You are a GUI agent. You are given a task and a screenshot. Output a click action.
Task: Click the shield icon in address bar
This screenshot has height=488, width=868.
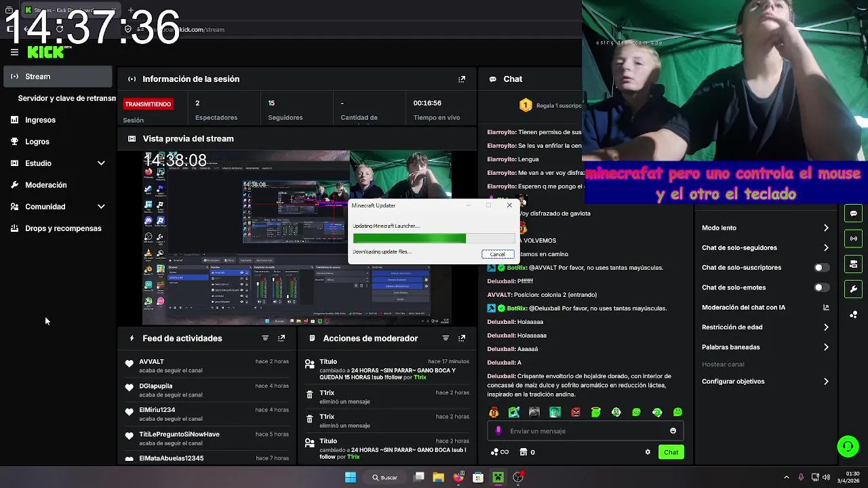pos(127,29)
